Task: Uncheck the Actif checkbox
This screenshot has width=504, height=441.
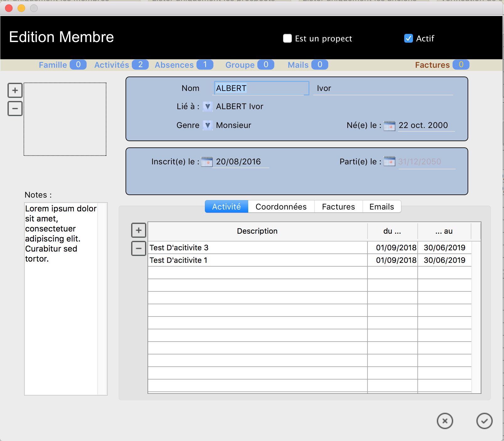Action: coord(408,39)
